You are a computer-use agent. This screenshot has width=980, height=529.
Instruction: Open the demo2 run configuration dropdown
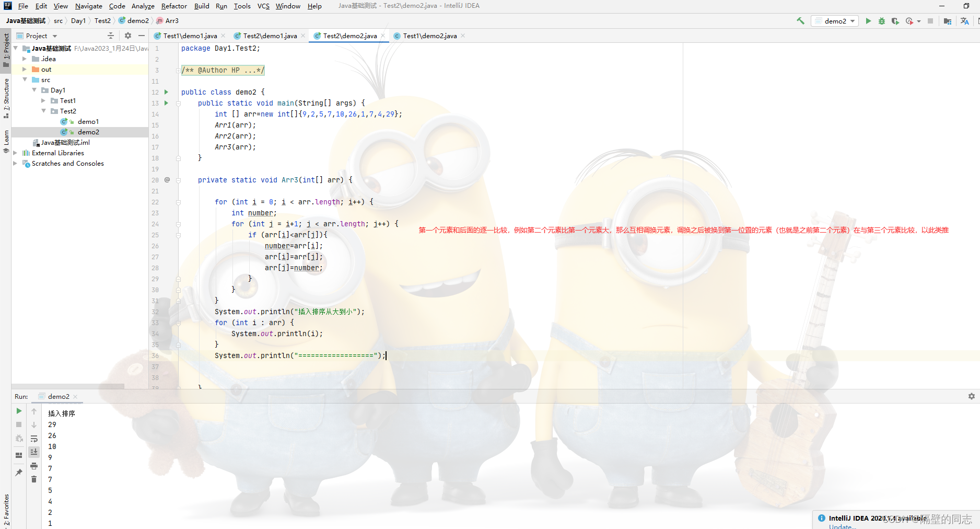click(x=835, y=21)
